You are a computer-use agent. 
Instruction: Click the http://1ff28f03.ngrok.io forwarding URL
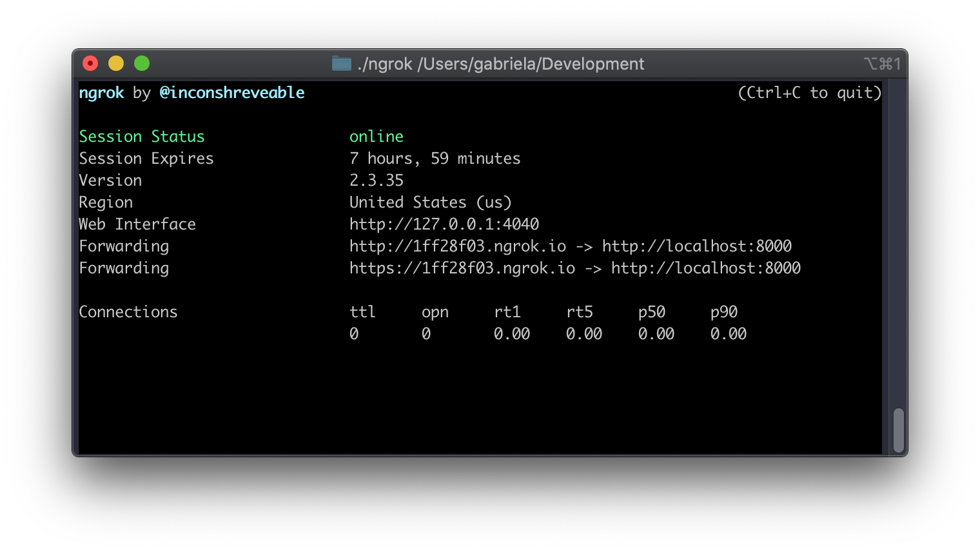tap(458, 246)
